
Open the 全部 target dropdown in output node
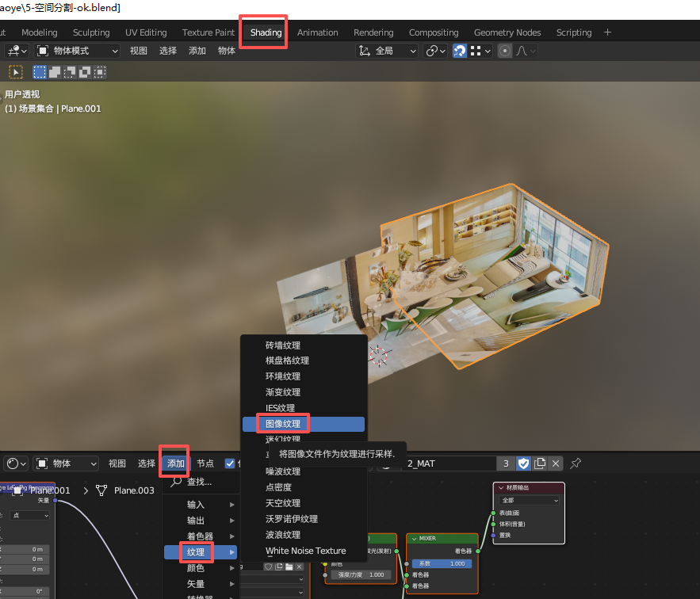(x=530, y=500)
